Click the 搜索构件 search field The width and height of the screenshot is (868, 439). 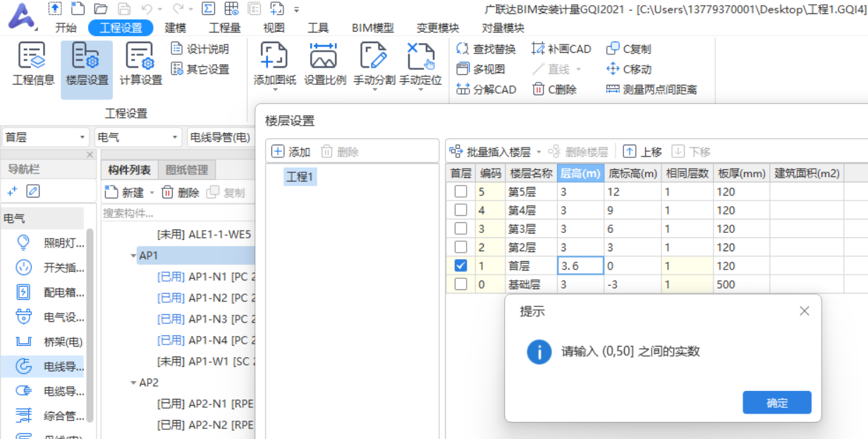pos(177,213)
